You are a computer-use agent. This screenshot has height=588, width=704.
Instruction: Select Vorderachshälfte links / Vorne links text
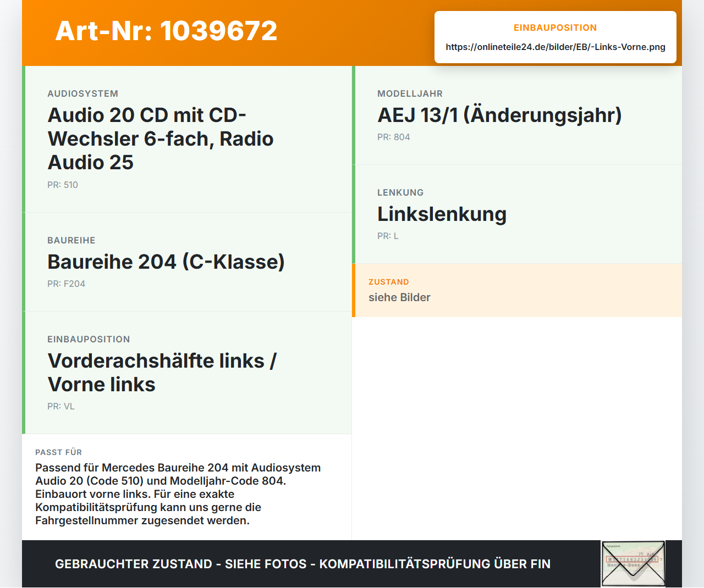[162, 373]
